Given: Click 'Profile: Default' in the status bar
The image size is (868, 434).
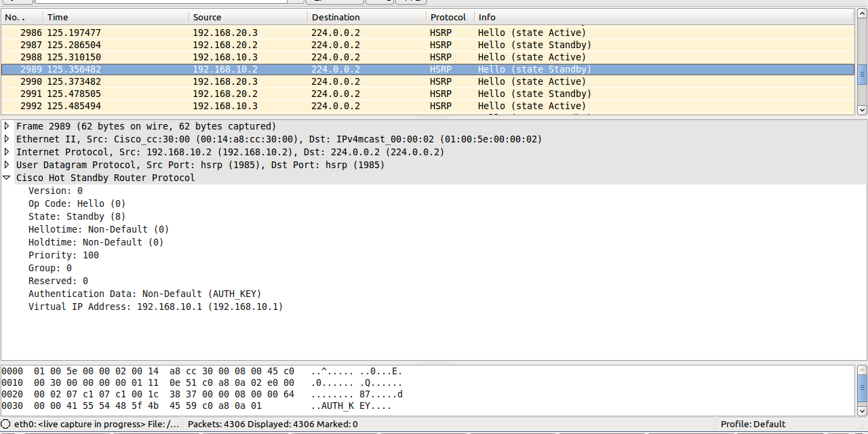Looking at the screenshot, I should click(x=753, y=424).
